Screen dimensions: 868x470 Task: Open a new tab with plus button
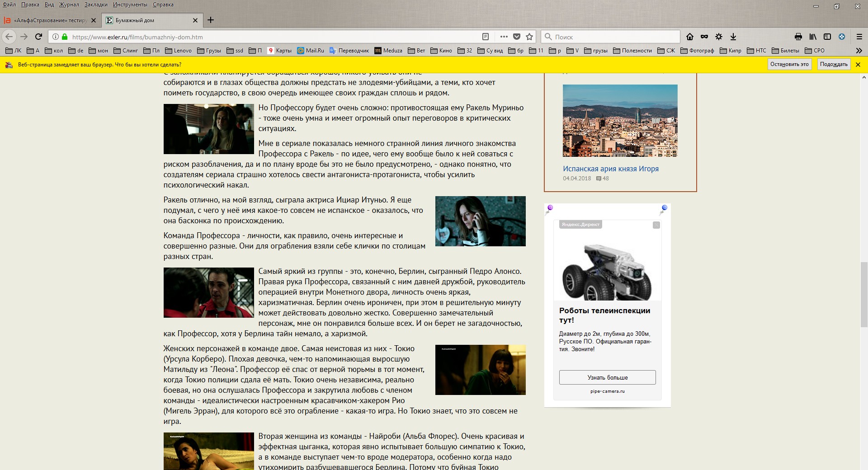(x=211, y=20)
